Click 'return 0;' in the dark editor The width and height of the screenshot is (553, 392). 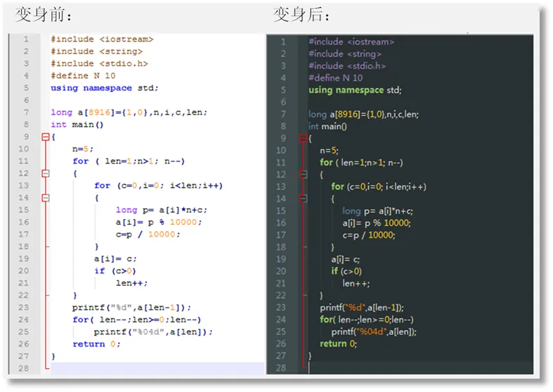click(339, 344)
